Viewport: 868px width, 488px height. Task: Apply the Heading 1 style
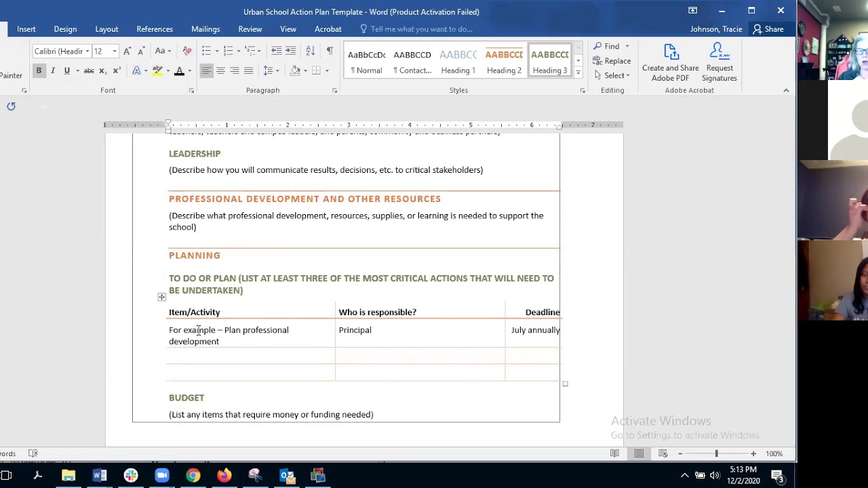coord(458,61)
